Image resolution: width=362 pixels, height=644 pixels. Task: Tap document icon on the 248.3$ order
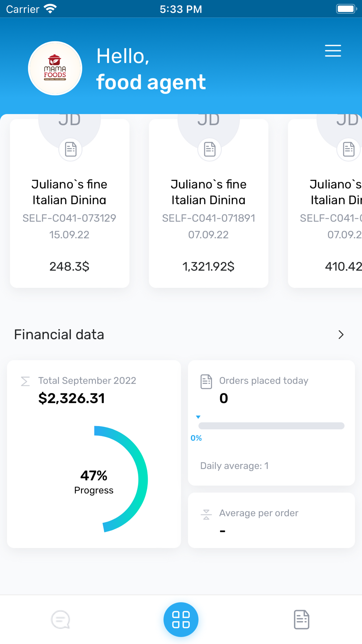click(x=71, y=149)
